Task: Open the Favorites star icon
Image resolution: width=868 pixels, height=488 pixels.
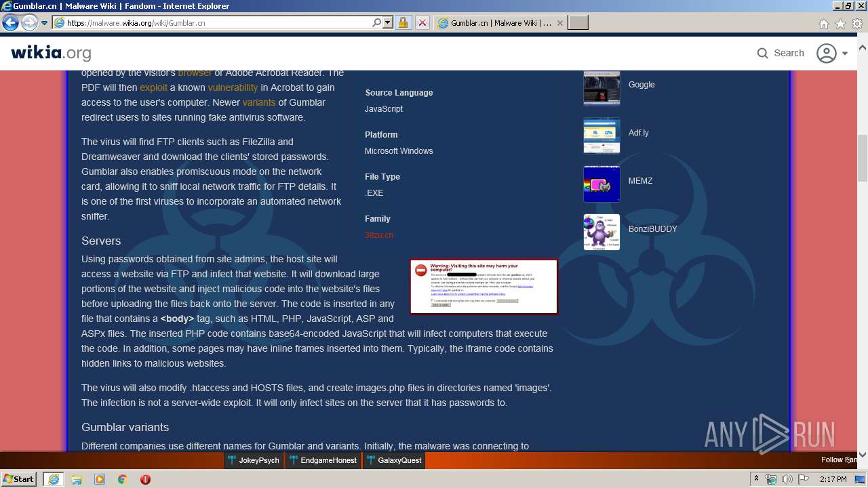Action: (x=840, y=24)
